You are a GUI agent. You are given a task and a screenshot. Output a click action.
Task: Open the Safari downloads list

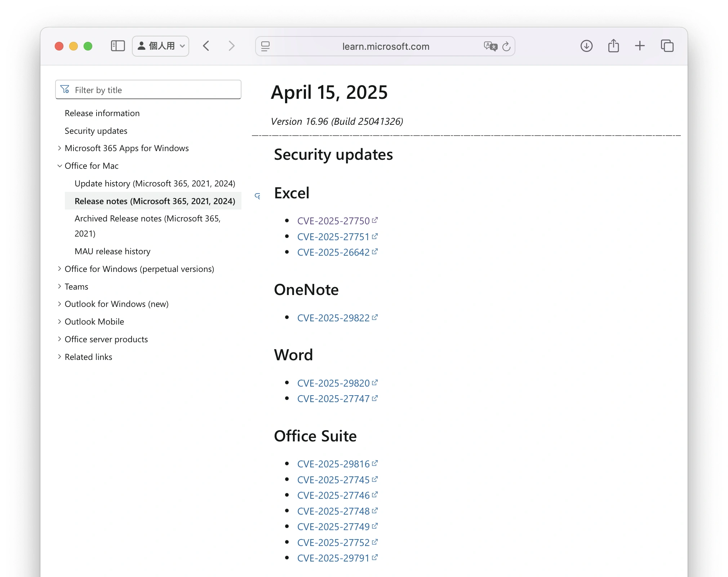click(586, 46)
